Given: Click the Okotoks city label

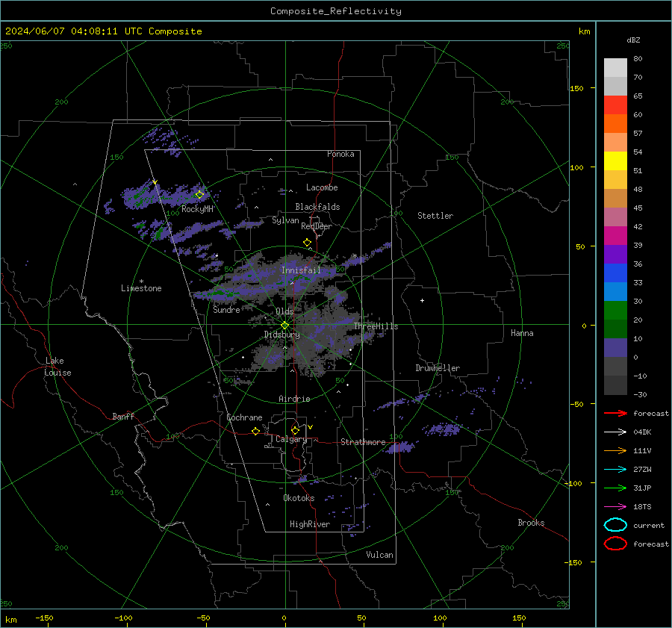Looking at the screenshot, I should point(299,498).
